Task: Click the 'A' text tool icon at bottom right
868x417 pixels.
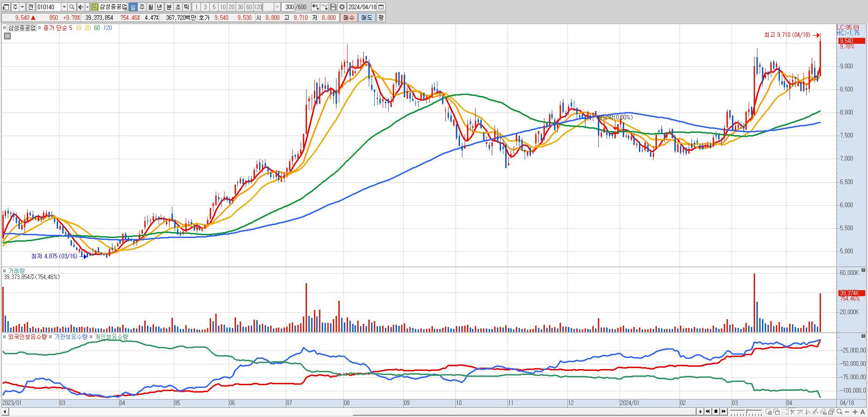Action: point(862,412)
